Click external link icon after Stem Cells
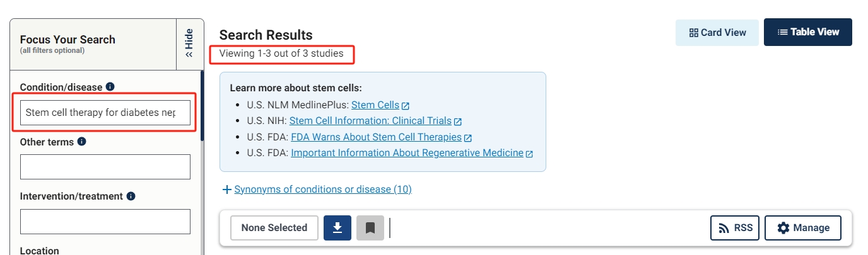 pyautogui.click(x=406, y=106)
